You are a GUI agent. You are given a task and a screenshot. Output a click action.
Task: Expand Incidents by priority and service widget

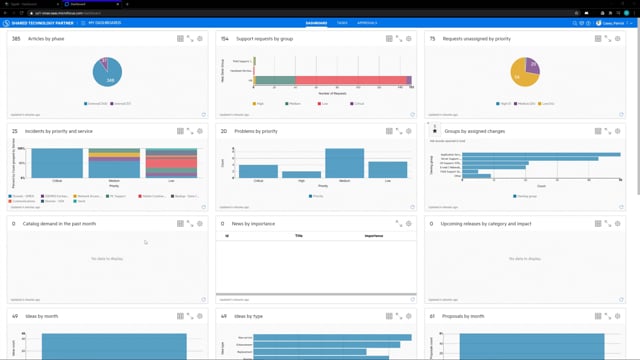point(190,131)
